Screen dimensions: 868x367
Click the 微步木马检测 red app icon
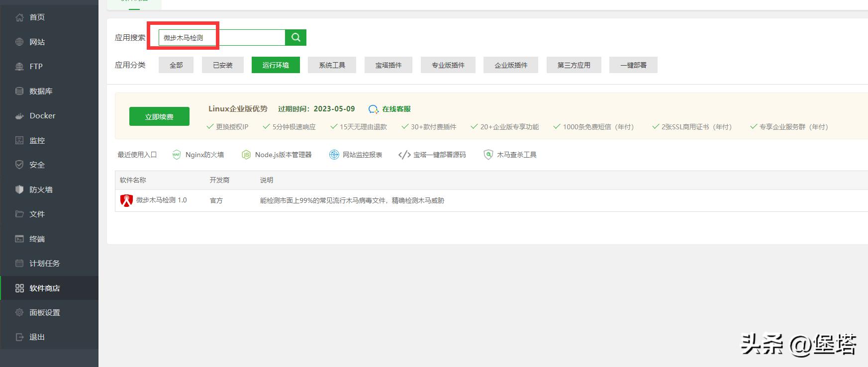(x=126, y=200)
